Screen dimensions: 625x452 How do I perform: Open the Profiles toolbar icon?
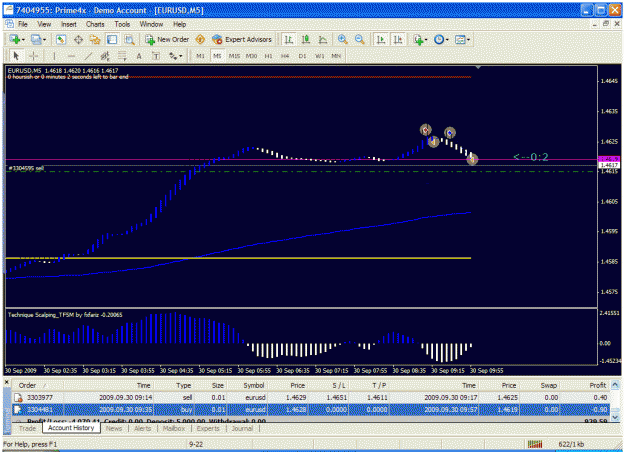click(36, 39)
